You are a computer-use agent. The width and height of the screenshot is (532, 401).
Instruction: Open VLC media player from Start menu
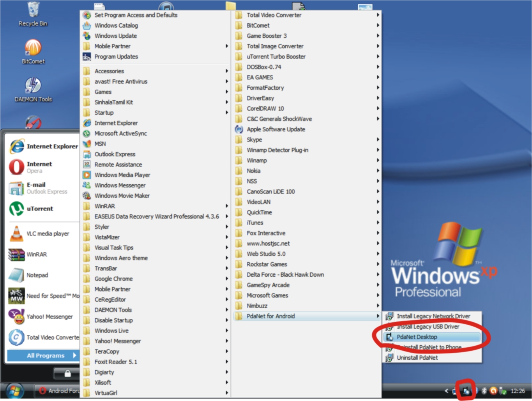[16, 234]
